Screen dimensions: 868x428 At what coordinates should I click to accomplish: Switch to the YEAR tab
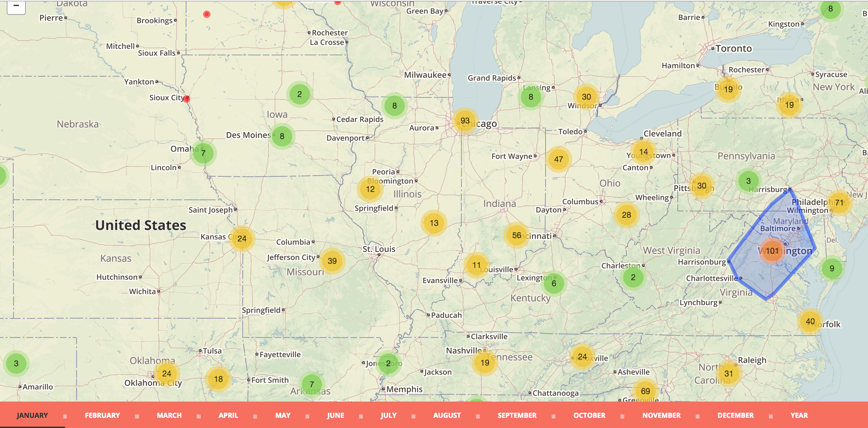pyautogui.click(x=799, y=415)
